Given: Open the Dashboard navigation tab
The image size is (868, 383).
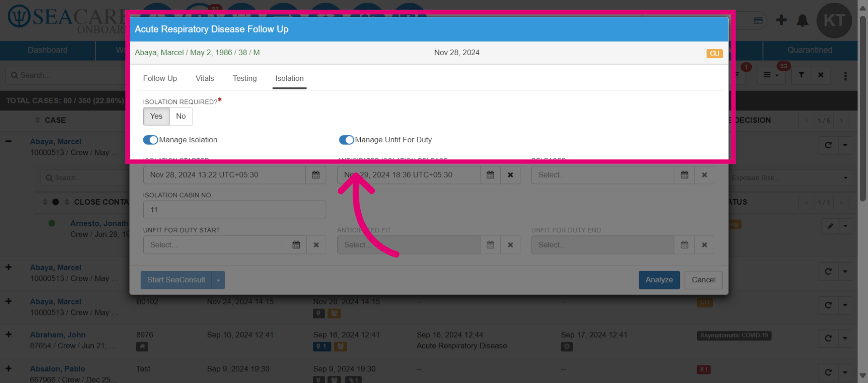Looking at the screenshot, I should pos(47,50).
